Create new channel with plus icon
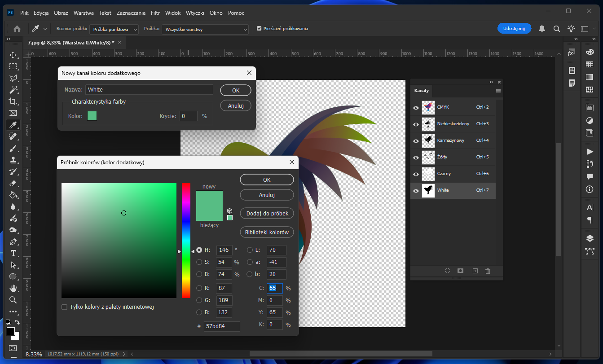603x364 pixels. (x=475, y=271)
